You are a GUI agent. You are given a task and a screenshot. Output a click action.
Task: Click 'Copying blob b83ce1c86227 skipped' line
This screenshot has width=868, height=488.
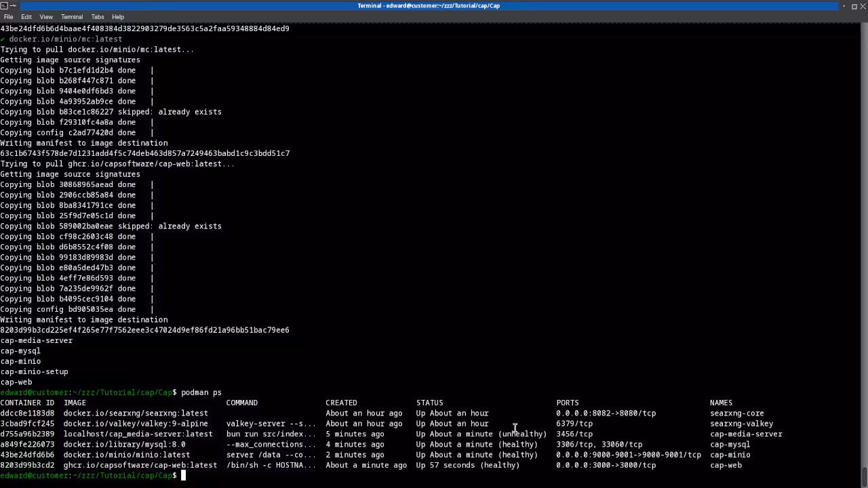111,112
